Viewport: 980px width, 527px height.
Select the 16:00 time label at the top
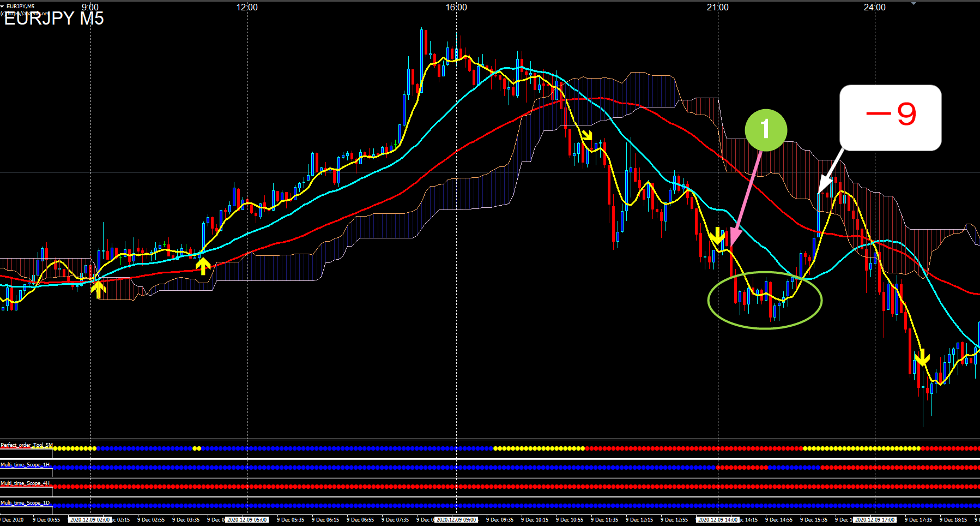(x=456, y=7)
